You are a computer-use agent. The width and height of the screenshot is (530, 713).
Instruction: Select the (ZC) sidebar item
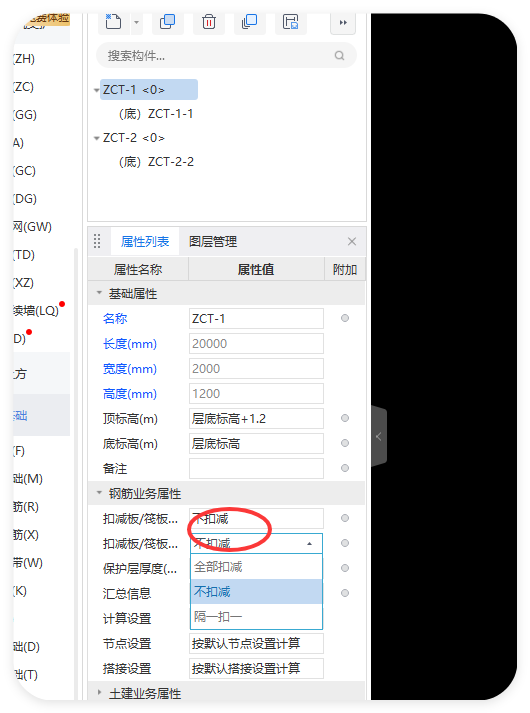[x=24, y=86]
